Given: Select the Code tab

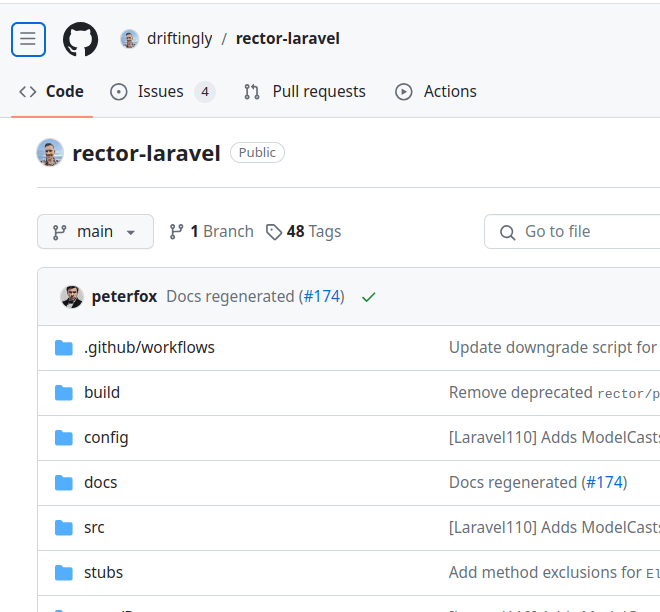Looking at the screenshot, I should coord(52,91).
